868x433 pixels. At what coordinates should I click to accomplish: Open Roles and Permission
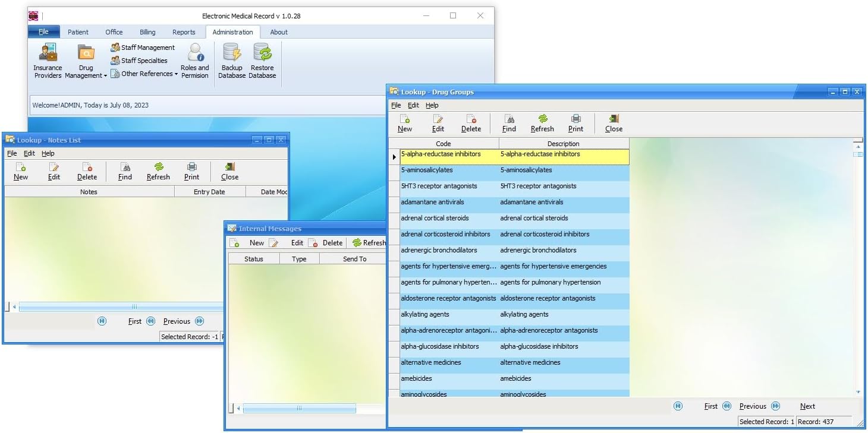(x=195, y=59)
